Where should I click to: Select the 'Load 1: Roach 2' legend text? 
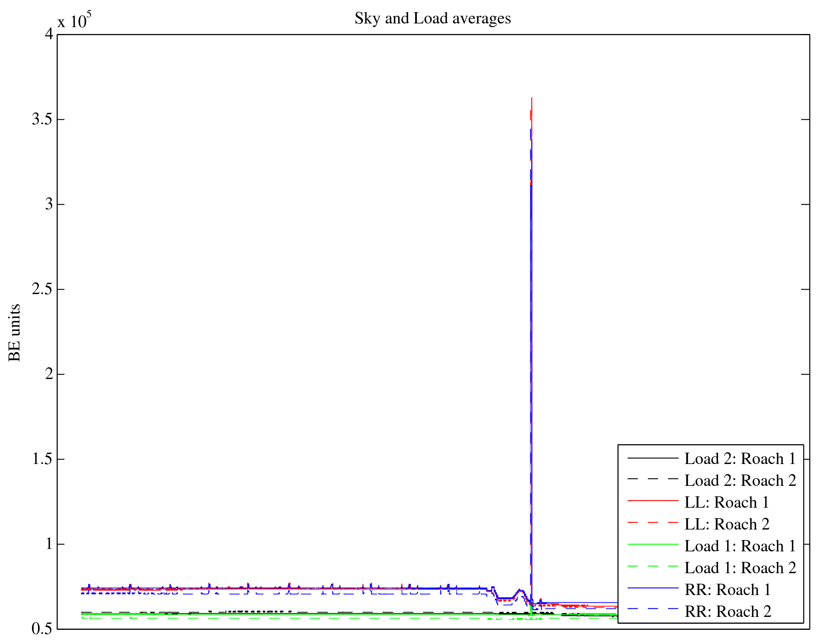click(x=740, y=568)
